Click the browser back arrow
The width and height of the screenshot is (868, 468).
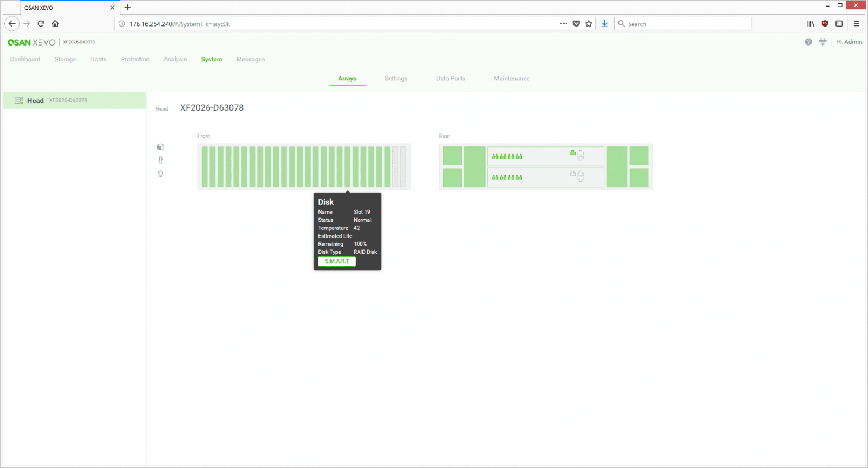tap(12, 23)
